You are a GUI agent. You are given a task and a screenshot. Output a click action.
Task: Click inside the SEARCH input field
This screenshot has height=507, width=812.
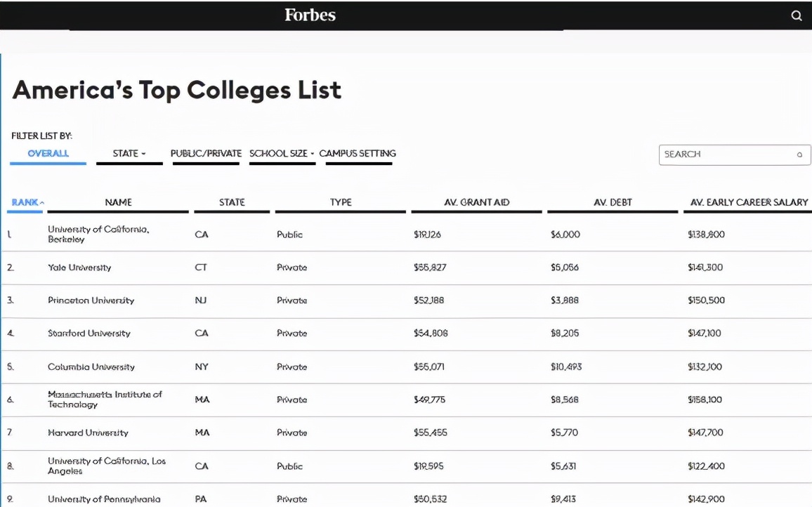[723, 154]
